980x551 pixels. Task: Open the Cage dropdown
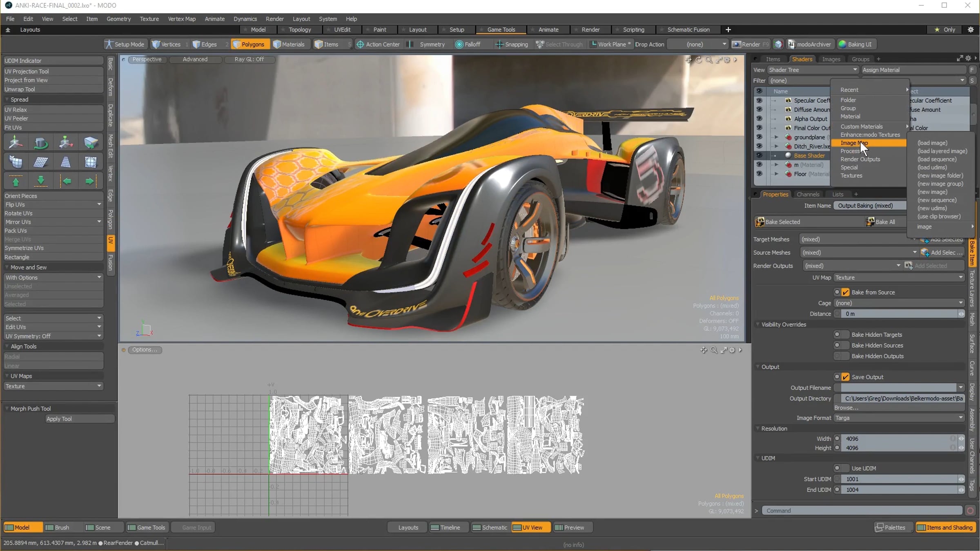[899, 303]
